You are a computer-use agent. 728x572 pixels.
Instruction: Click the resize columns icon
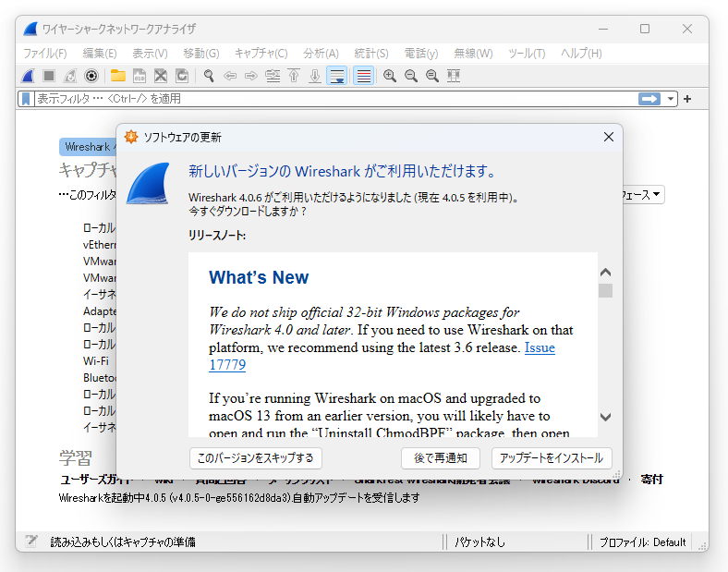[x=454, y=76]
